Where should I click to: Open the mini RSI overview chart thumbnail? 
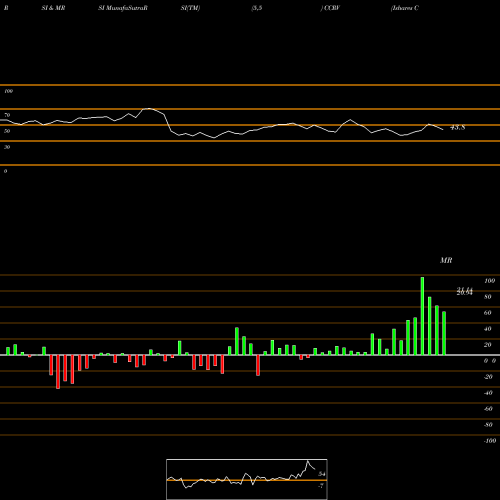pyautogui.click(x=247, y=479)
